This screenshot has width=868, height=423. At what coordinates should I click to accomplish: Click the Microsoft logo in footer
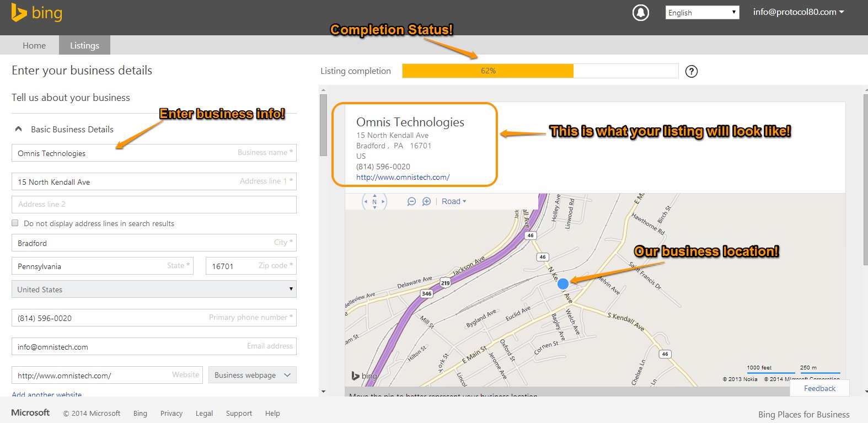pyautogui.click(x=30, y=413)
